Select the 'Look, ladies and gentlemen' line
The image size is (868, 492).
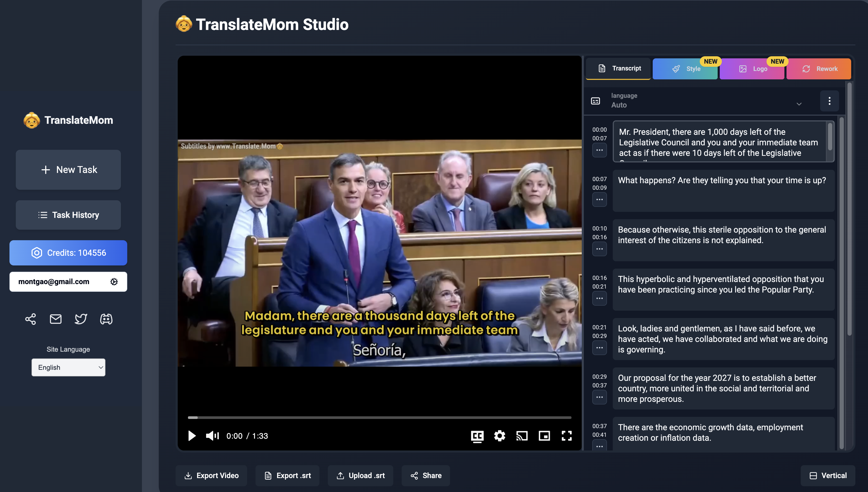[x=723, y=339]
